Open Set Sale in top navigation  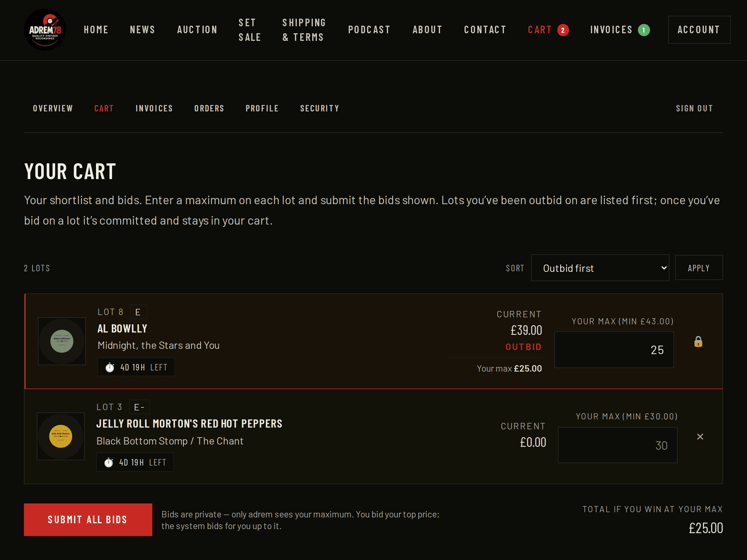(x=249, y=30)
